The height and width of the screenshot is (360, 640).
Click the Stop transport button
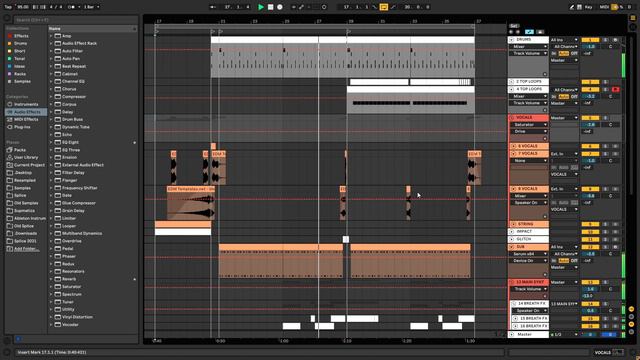click(x=270, y=7)
